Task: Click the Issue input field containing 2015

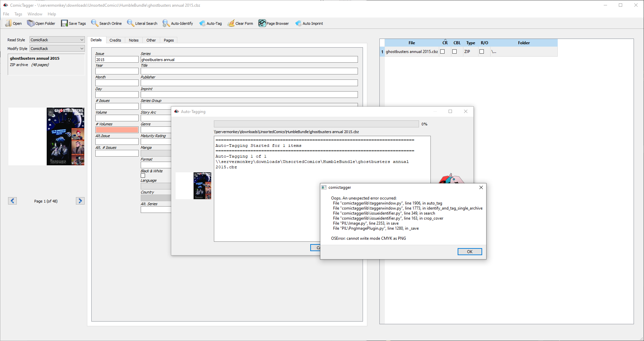Action: coord(117,60)
